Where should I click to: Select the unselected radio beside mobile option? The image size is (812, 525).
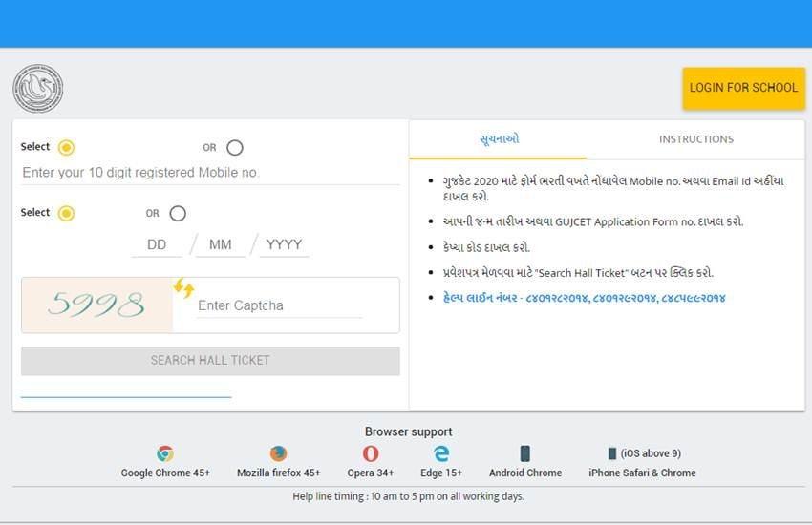[x=235, y=147]
